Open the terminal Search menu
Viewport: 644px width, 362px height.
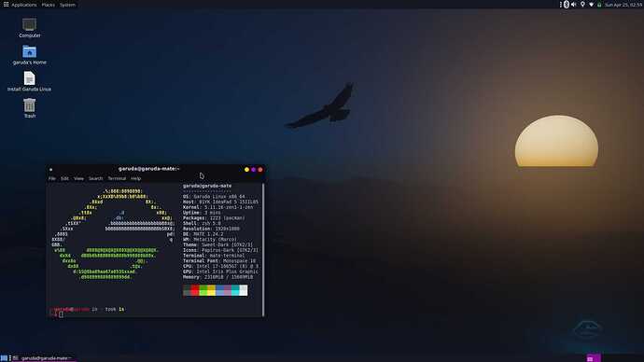pyautogui.click(x=96, y=178)
